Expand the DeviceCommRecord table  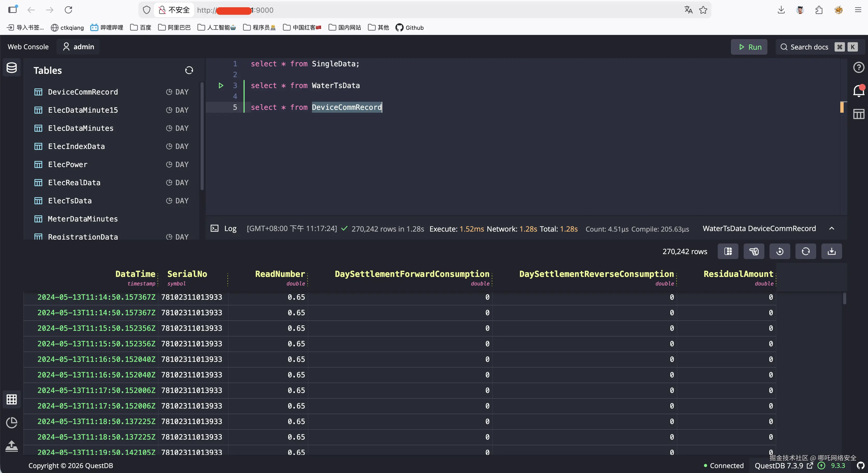(x=83, y=92)
